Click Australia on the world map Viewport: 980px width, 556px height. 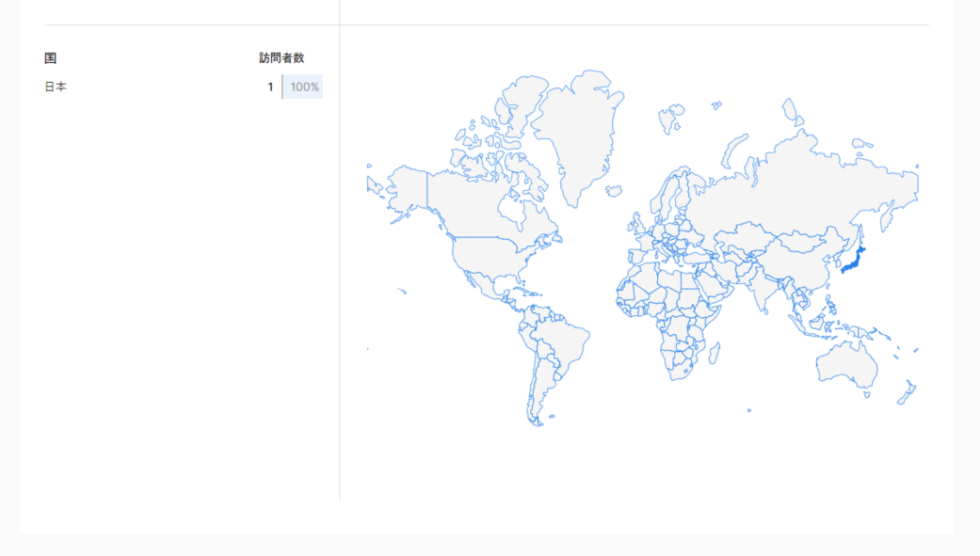pyautogui.click(x=845, y=363)
